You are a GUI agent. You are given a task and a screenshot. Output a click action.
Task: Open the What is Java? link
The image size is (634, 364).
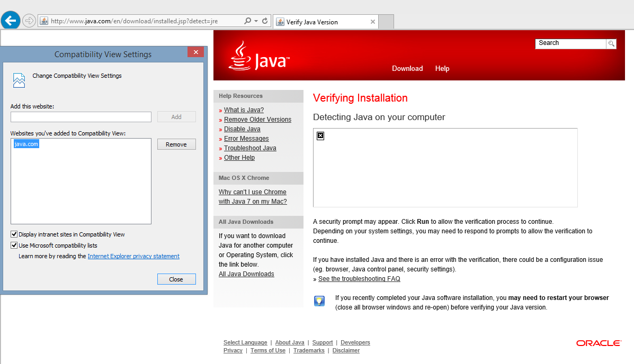[x=244, y=110]
